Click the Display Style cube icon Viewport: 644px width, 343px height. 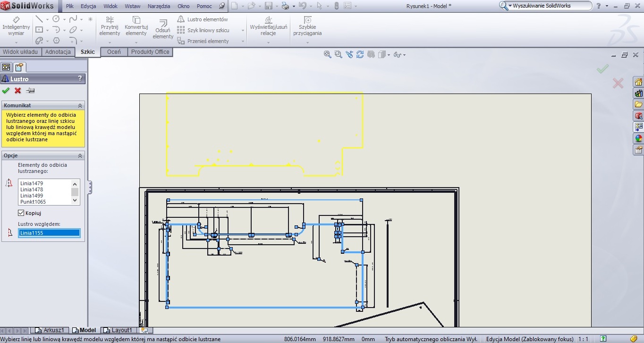pyautogui.click(x=382, y=54)
